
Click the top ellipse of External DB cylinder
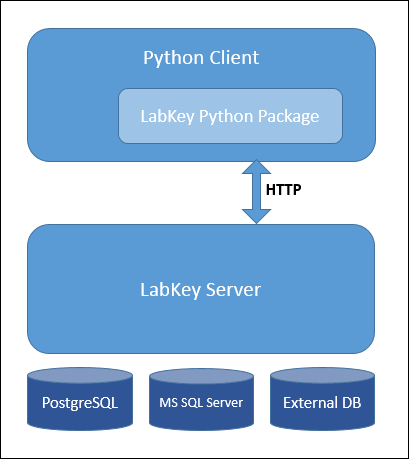[322, 376]
